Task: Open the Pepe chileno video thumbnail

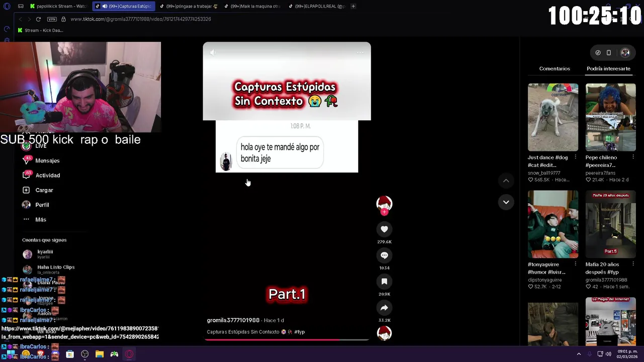Action: click(610, 117)
